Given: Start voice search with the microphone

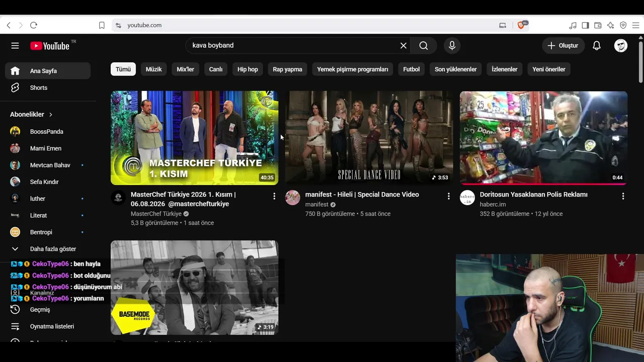Looking at the screenshot, I should tap(452, 46).
